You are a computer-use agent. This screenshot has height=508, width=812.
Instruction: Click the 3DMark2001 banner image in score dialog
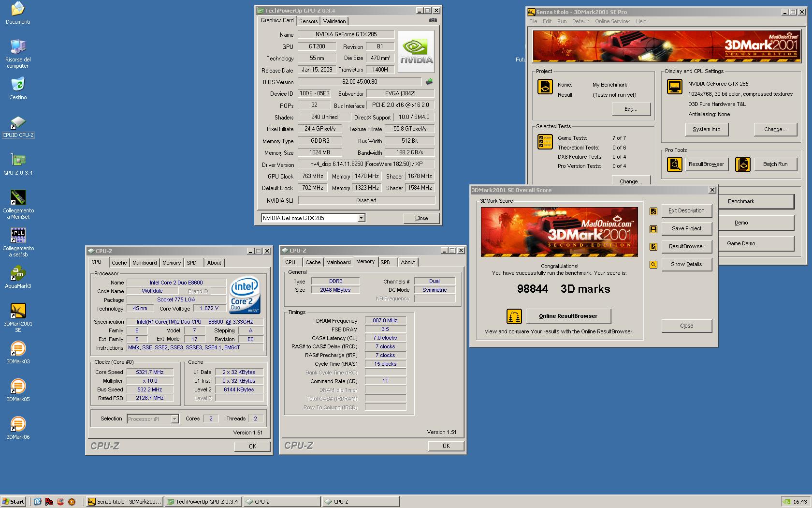pyautogui.click(x=559, y=232)
